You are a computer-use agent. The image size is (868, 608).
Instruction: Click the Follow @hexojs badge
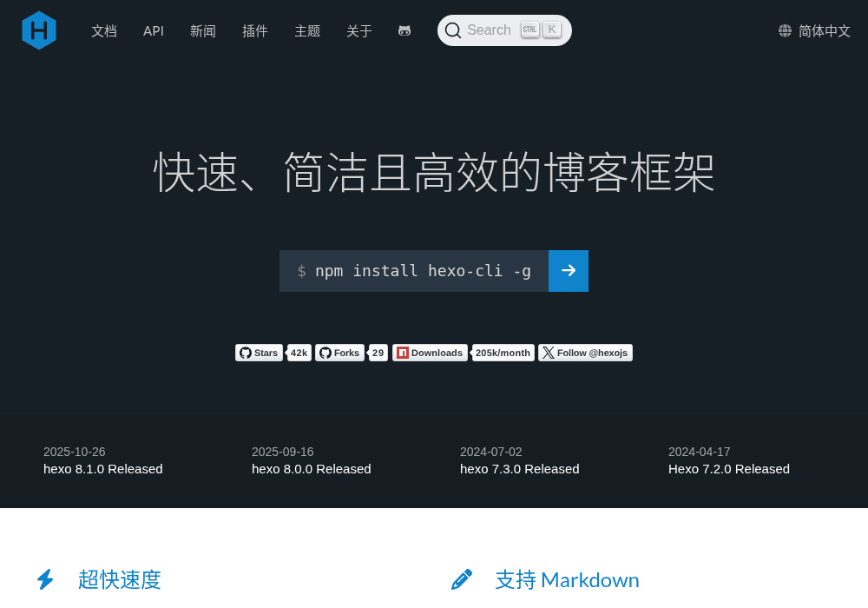coord(585,353)
